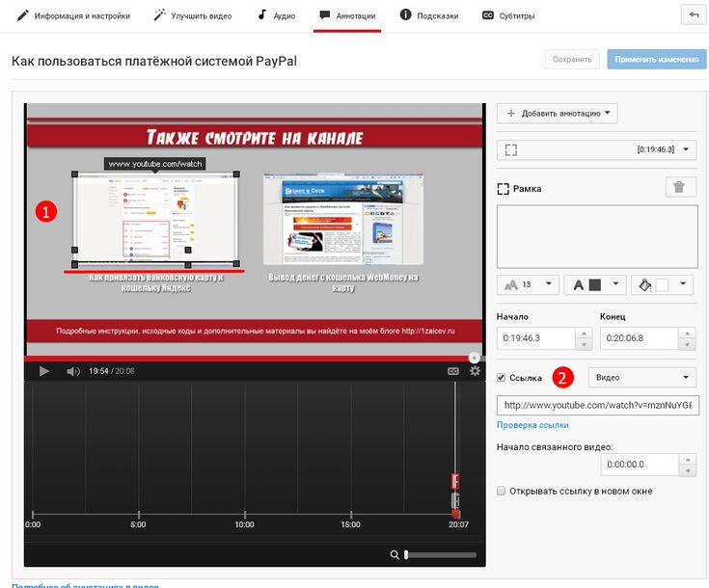Click the Проверка ссылки link
The image size is (709, 588).
532,425
